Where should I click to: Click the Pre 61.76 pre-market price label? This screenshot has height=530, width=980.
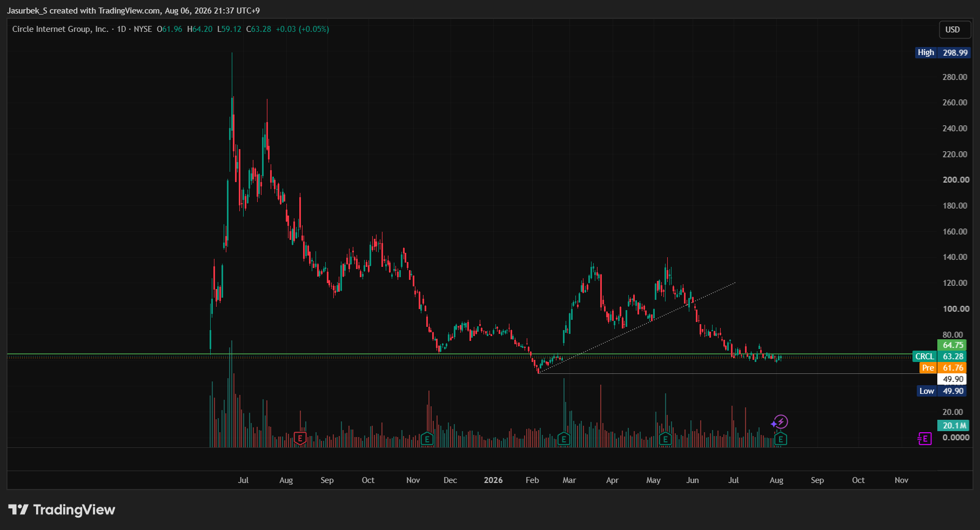(x=943, y=368)
